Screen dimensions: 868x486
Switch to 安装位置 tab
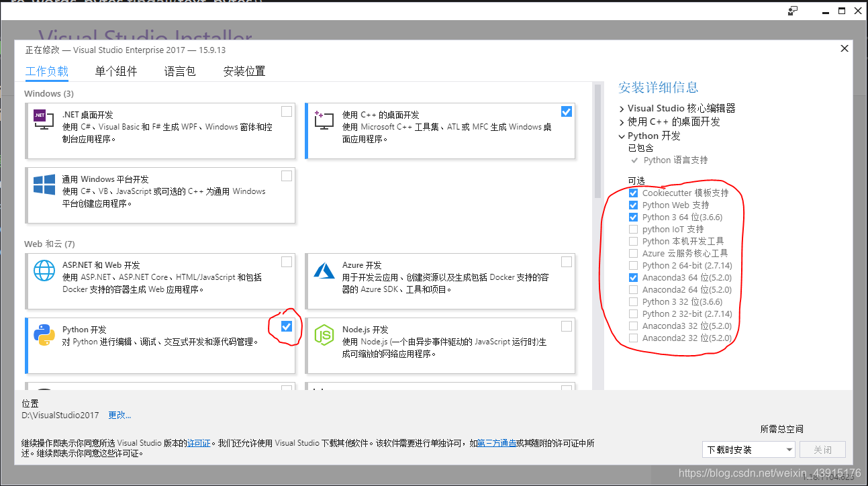pos(244,71)
